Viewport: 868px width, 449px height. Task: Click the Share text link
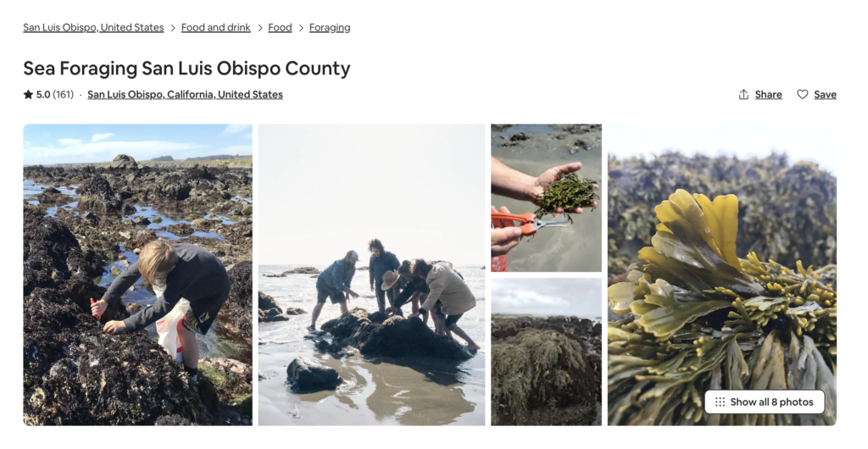[768, 95]
